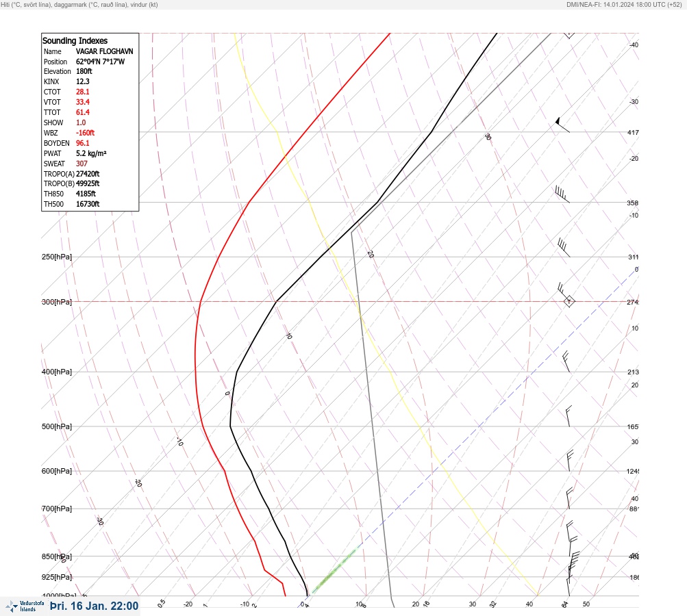The image size is (687, 616).
Task: Click the pennant wind flag near 417 level
Action: click(x=562, y=125)
